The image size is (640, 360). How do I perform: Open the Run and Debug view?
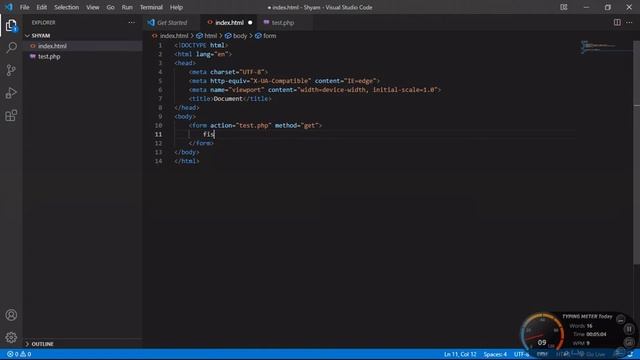pyautogui.click(x=11, y=93)
